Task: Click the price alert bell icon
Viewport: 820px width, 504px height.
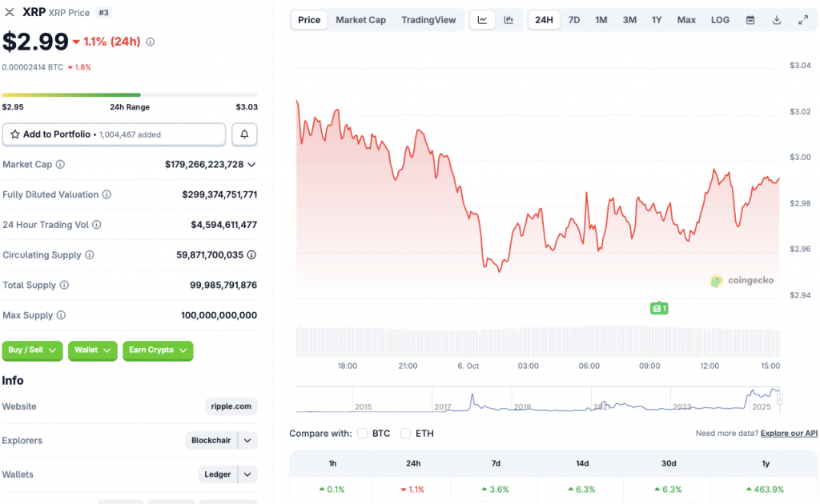Action: coord(244,134)
